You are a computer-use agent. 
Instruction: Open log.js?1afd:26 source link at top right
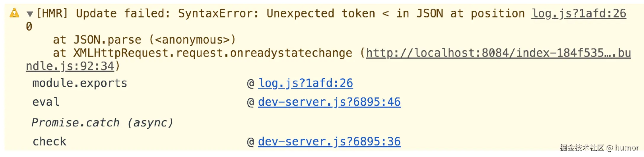pyautogui.click(x=579, y=14)
